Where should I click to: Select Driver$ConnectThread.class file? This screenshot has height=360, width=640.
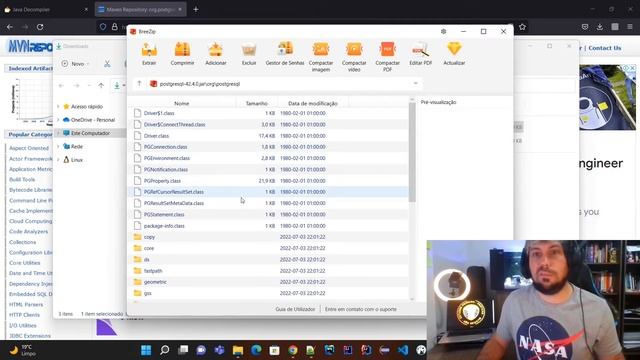coord(269,124)
